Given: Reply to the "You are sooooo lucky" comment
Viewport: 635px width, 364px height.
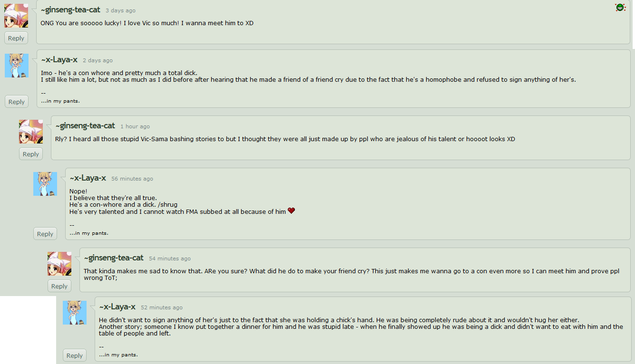Looking at the screenshot, I should coord(16,38).
